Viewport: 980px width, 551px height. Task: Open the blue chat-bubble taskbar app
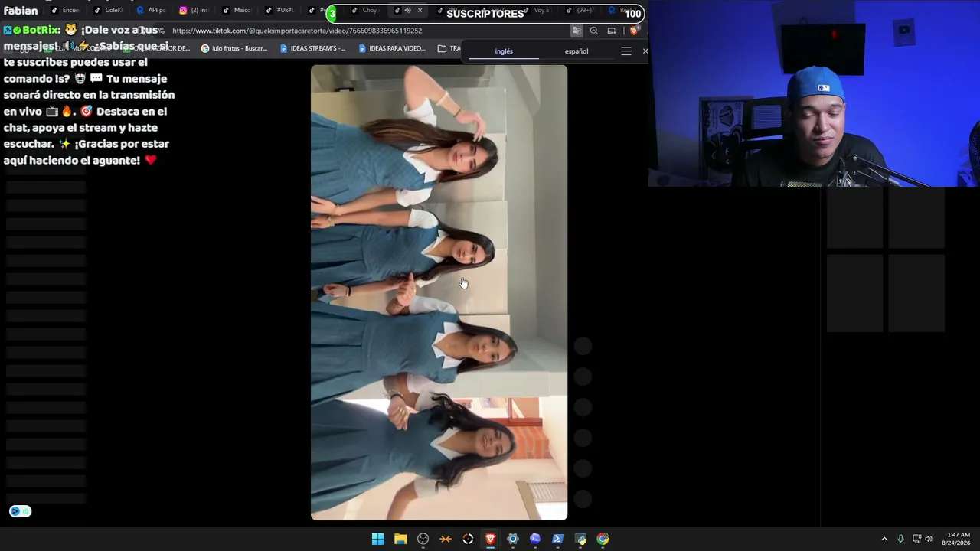click(x=535, y=539)
